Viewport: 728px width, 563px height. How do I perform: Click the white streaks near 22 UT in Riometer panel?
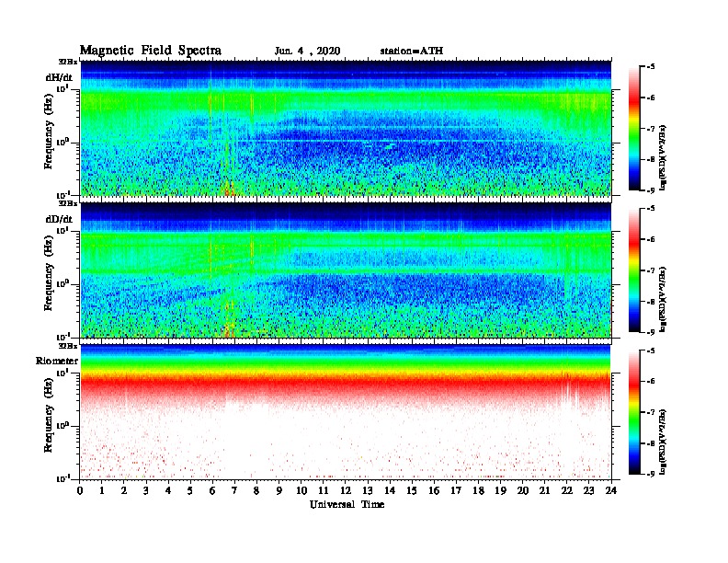coord(570,389)
